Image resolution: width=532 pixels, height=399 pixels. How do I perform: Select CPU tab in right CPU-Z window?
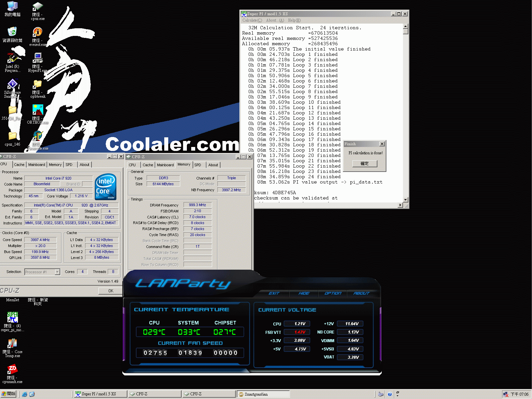click(132, 165)
